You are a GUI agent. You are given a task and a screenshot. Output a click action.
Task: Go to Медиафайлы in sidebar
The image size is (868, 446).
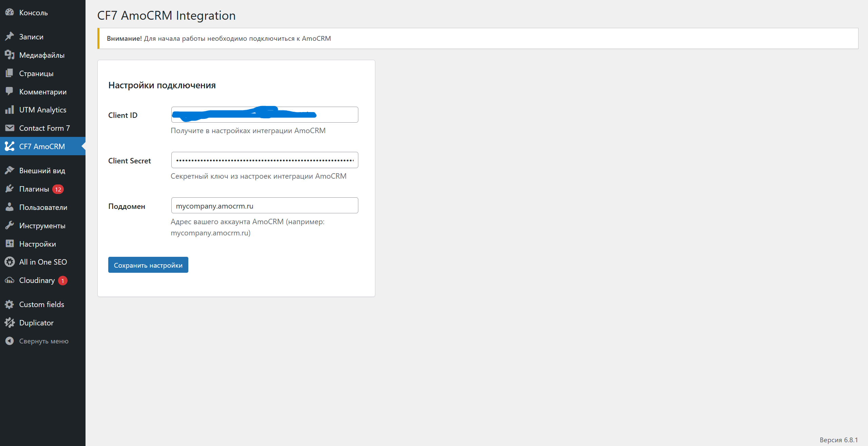coord(43,55)
